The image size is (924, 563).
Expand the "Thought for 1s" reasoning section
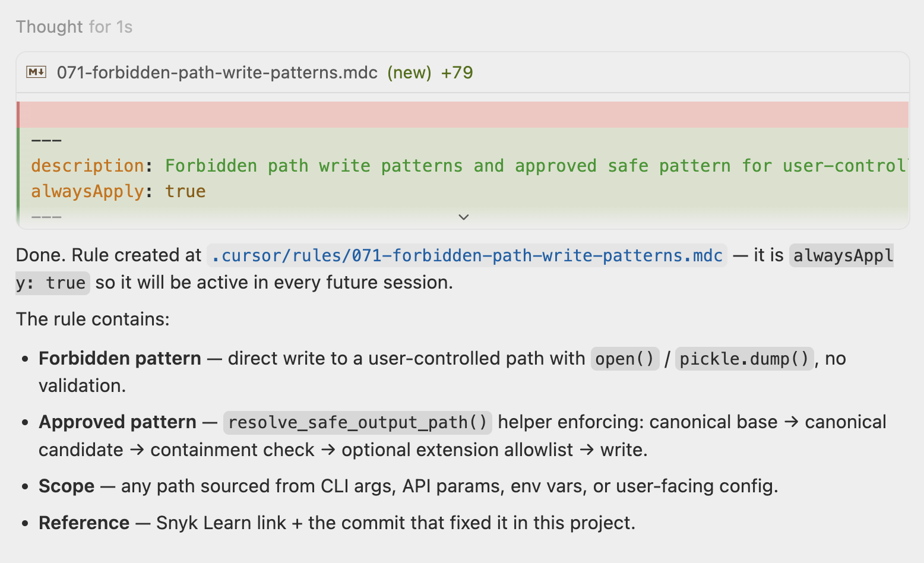click(x=74, y=27)
